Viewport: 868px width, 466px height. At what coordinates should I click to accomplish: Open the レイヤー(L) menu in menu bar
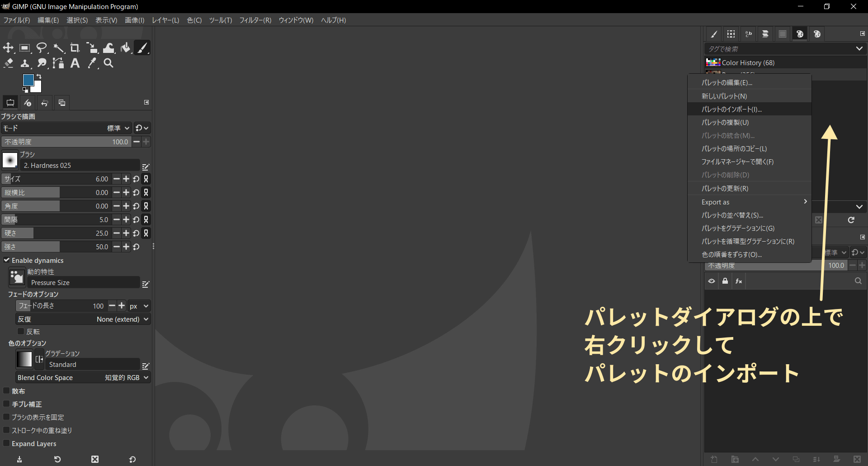[165, 20]
